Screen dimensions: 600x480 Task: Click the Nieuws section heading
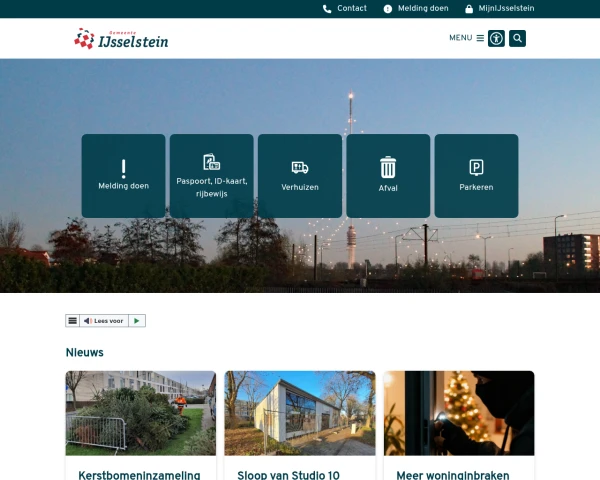point(85,353)
